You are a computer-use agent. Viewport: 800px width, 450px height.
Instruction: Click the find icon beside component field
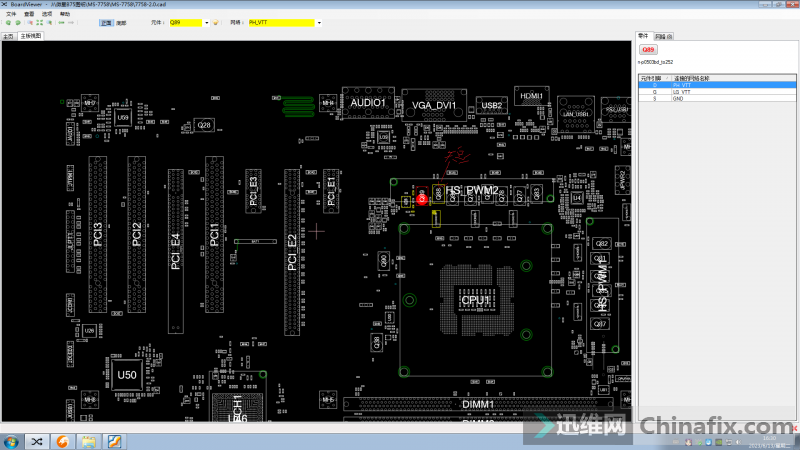pyautogui.click(x=215, y=21)
